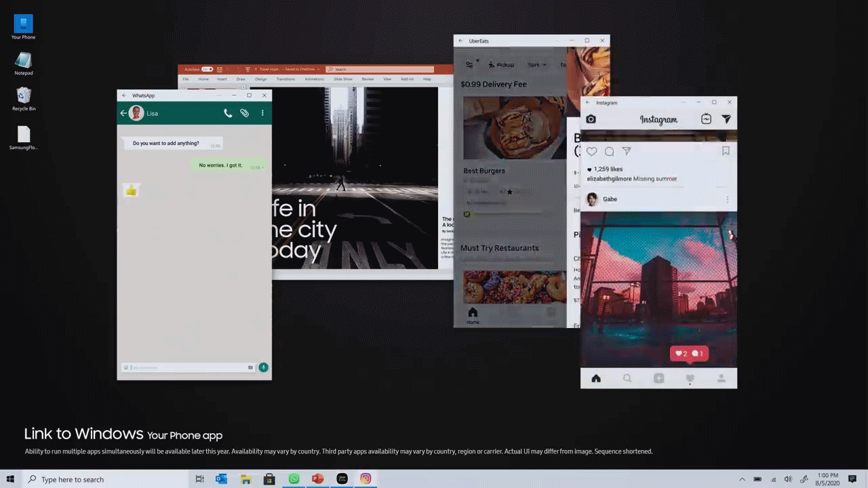
Task: Click the WhatsApp message input field
Action: [x=188, y=367]
